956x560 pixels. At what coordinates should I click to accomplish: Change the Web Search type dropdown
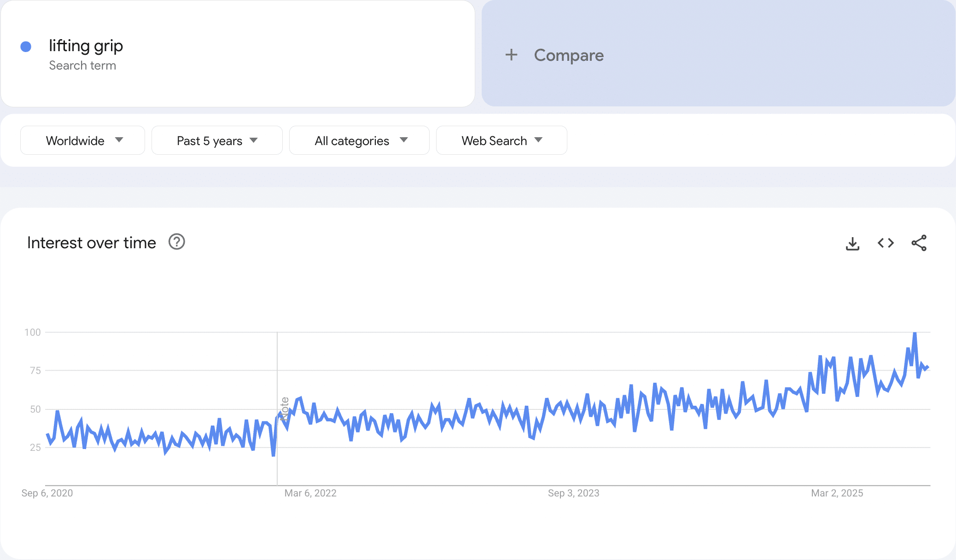(x=501, y=140)
